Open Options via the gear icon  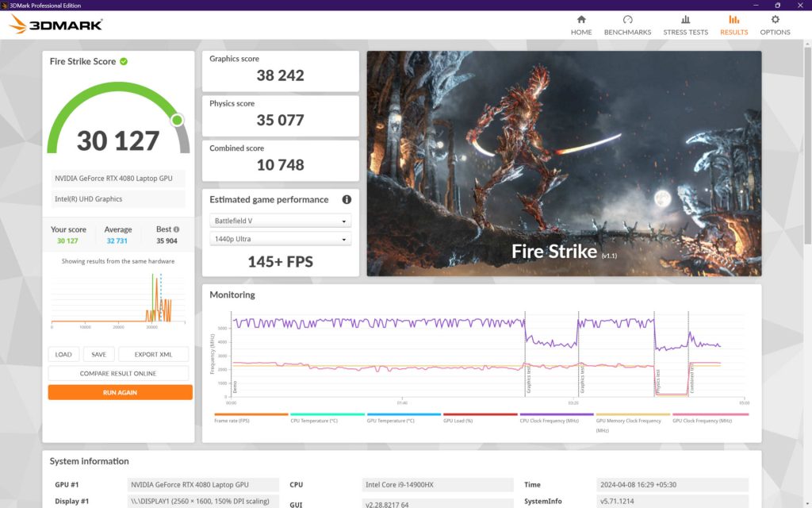775,20
